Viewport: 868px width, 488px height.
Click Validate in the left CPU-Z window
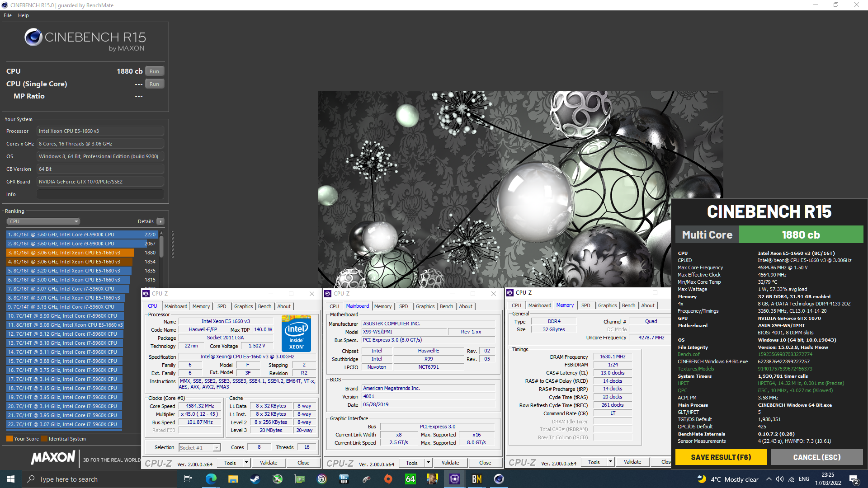coord(269,463)
